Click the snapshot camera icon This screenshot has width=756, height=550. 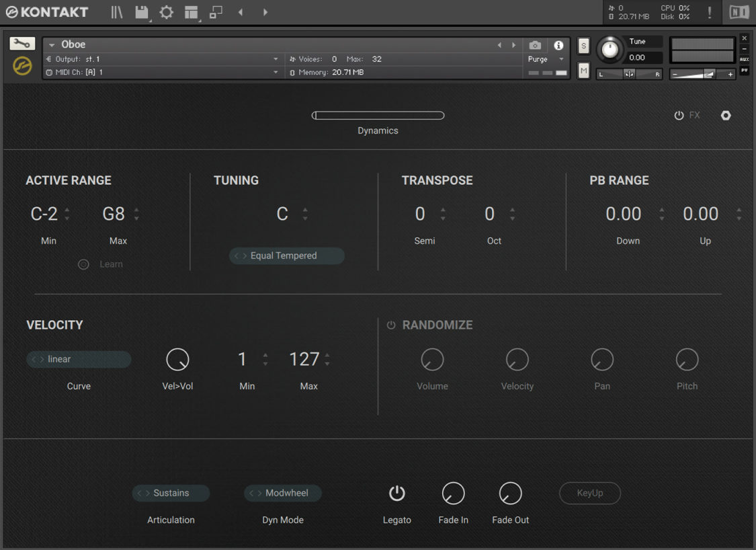(535, 45)
